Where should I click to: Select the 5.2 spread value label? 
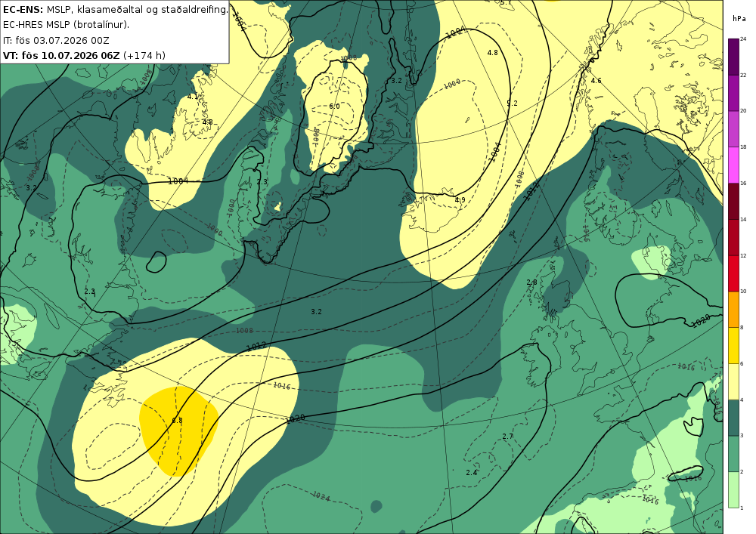512,103
